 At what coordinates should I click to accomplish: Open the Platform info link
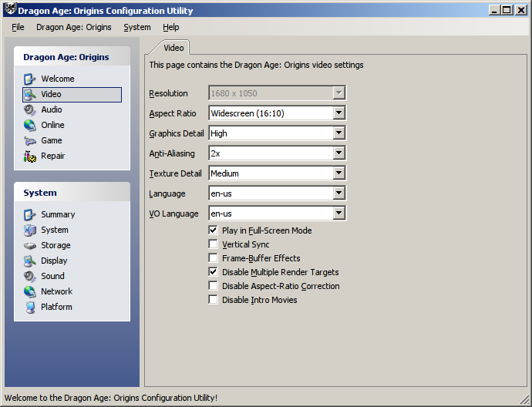pos(56,307)
